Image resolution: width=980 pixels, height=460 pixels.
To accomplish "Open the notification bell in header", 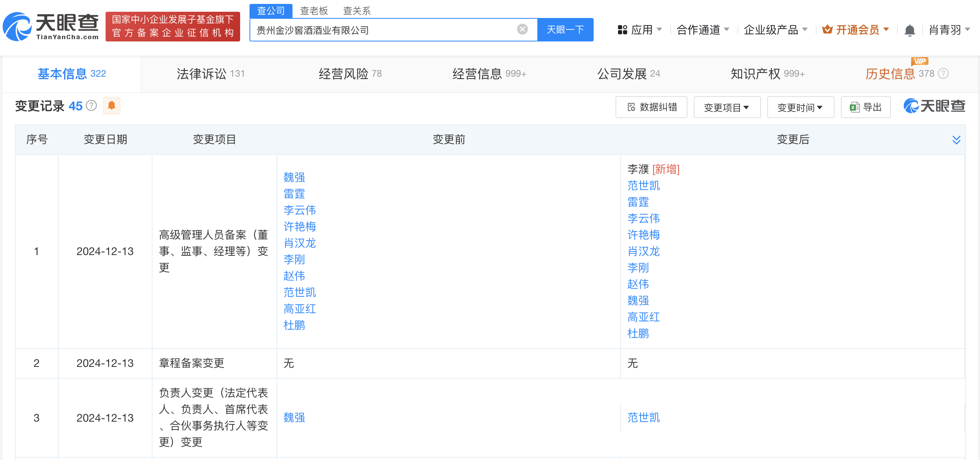I will tap(910, 30).
